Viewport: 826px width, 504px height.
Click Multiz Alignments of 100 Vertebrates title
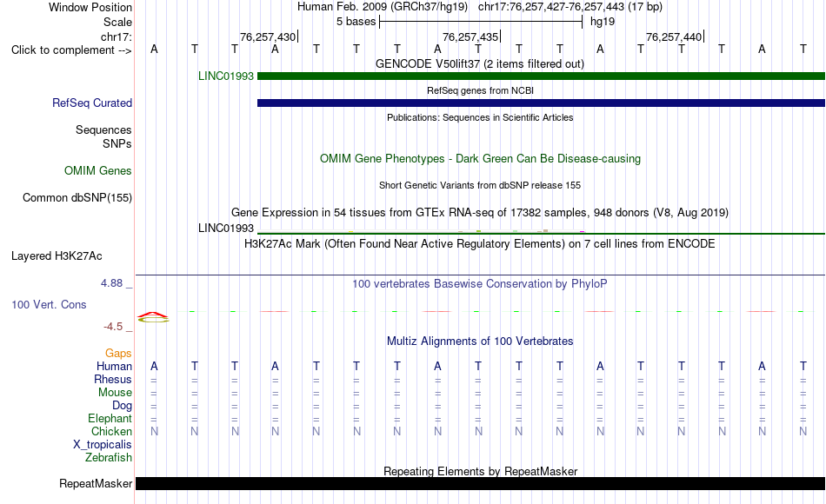pyautogui.click(x=480, y=342)
